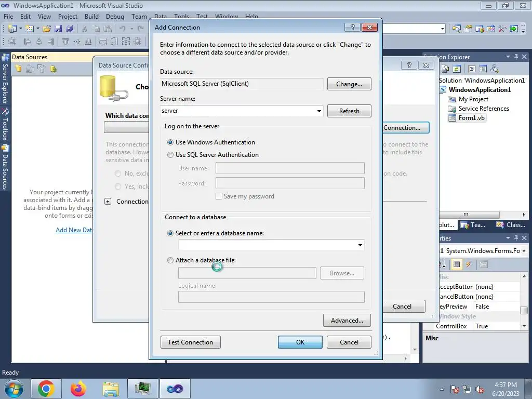Click Properties list view icon in Properties window

[457, 264]
